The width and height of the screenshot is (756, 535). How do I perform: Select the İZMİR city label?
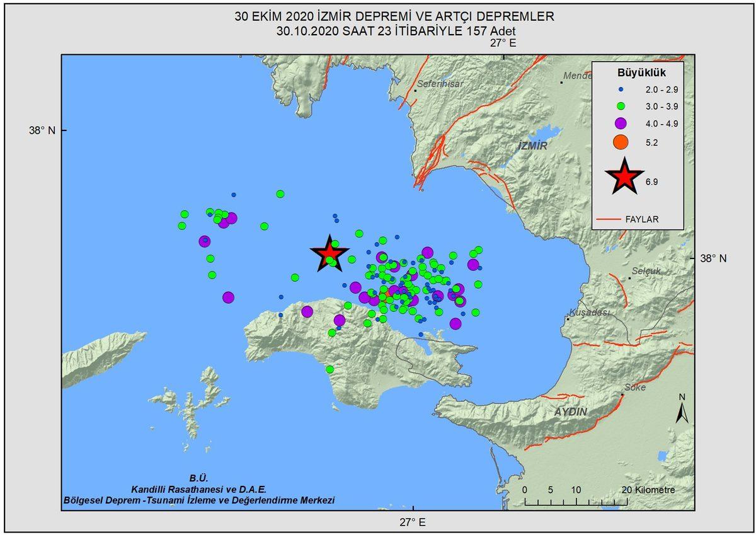pyautogui.click(x=534, y=146)
